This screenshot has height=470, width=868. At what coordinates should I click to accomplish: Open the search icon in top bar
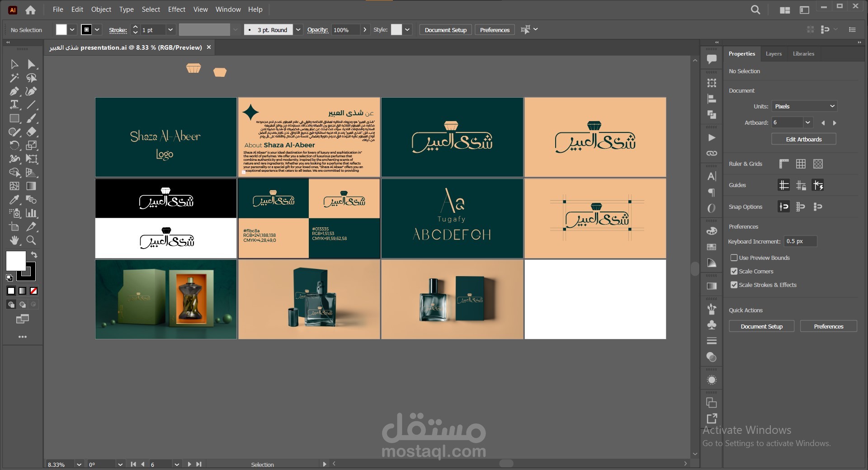pyautogui.click(x=755, y=9)
